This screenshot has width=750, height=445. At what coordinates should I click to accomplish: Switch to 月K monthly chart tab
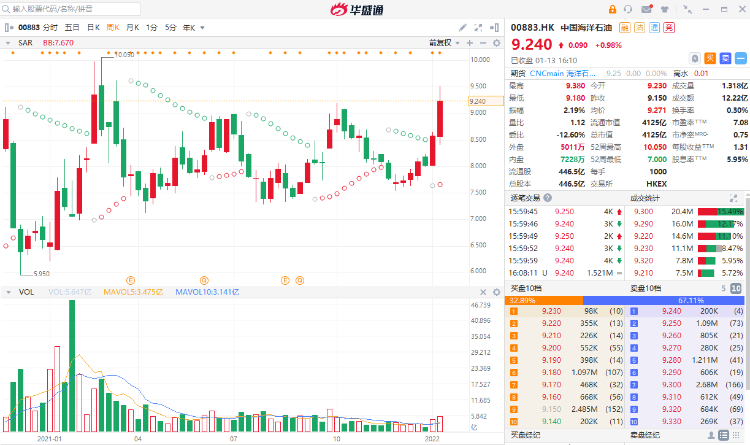[132, 28]
